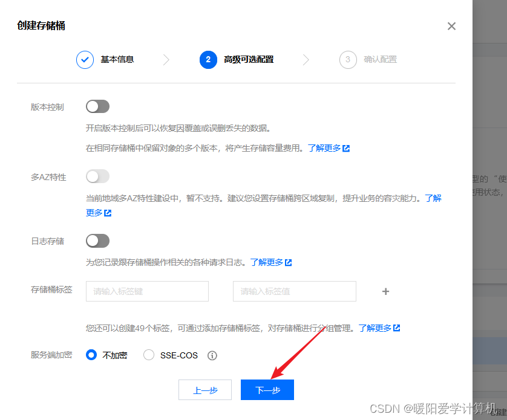Enable the 日志存储 toggle switch
This screenshot has height=420, width=507.
click(97, 241)
